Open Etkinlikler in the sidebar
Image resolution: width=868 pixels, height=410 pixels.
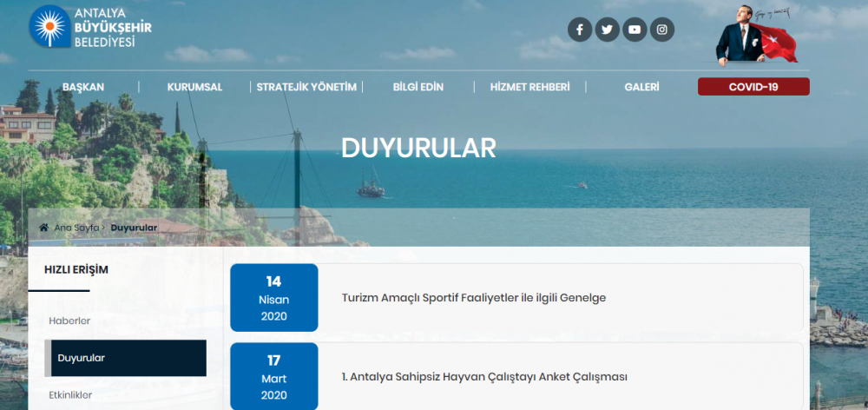coord(70,395)
